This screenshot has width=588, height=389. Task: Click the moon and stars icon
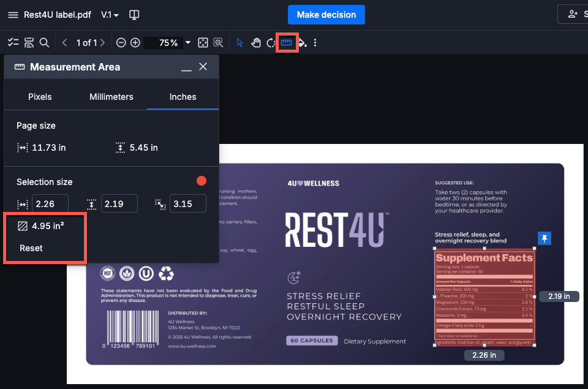294,278
